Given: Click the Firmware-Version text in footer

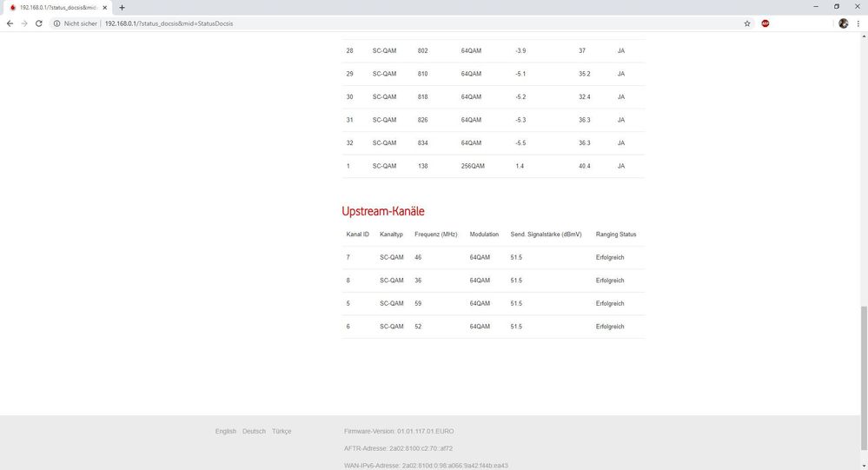Looking at the screenshot, I should (399, 431).
